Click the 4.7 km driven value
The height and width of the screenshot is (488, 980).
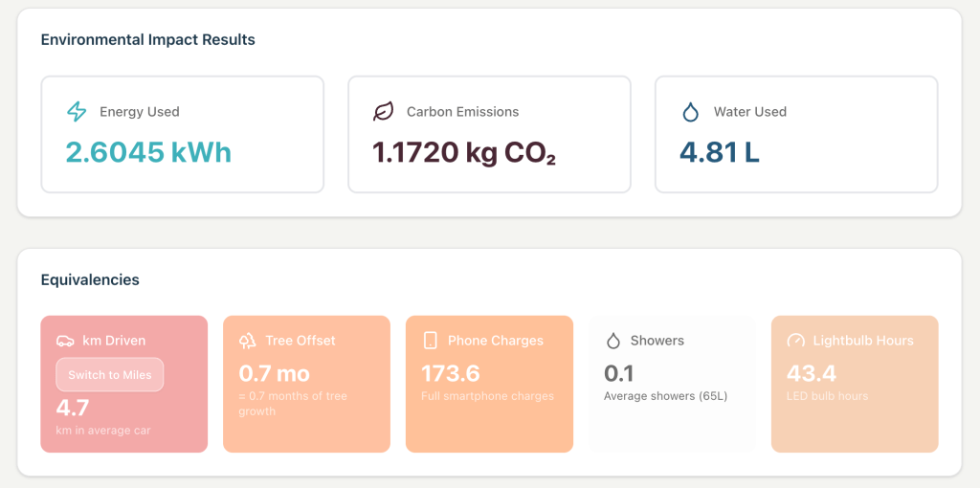click(72, 408)
